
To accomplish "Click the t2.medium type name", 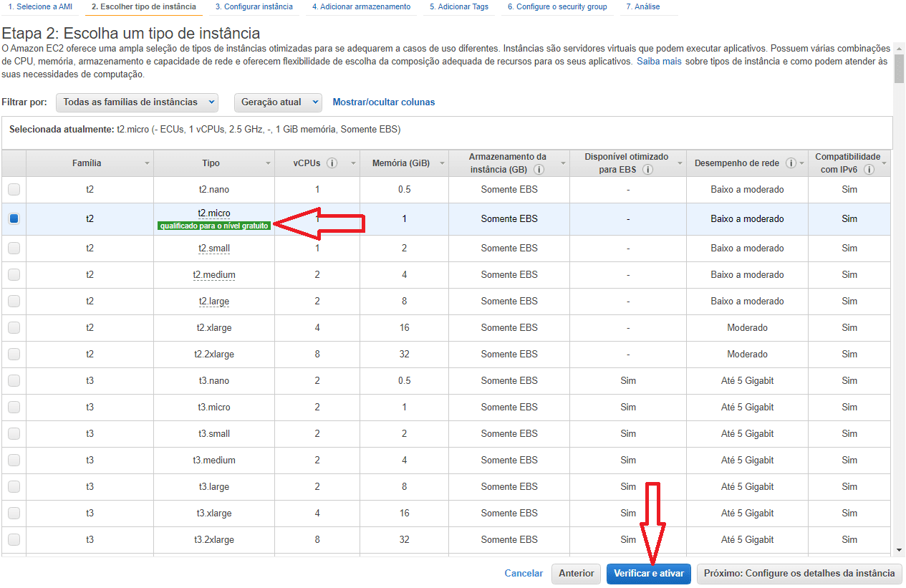I will point(214,275).
